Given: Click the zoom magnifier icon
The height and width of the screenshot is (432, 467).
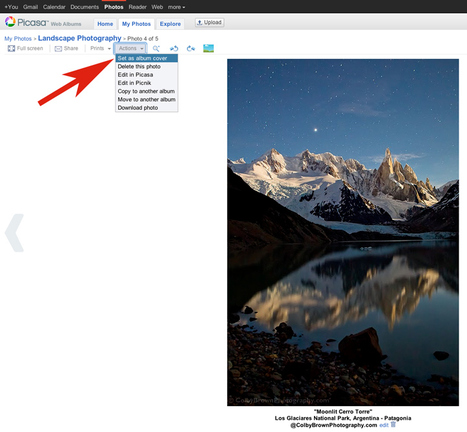Looking at the screenshot, I should [156, 49].
